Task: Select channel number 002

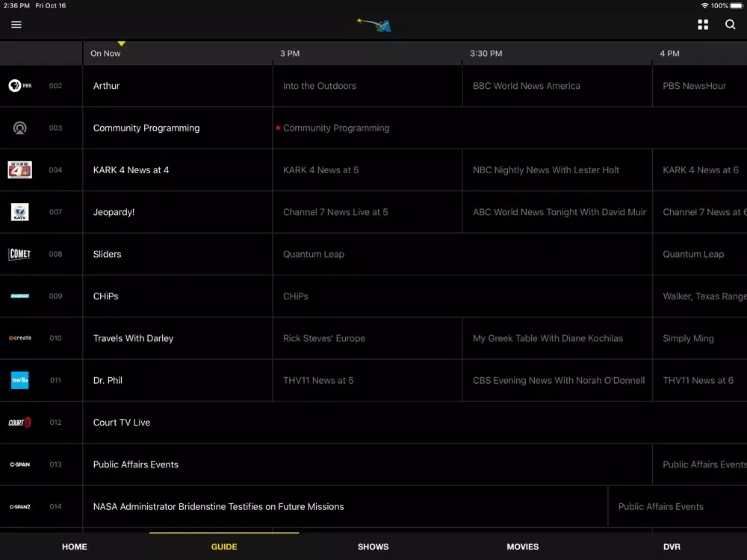Action: [55, 86]
